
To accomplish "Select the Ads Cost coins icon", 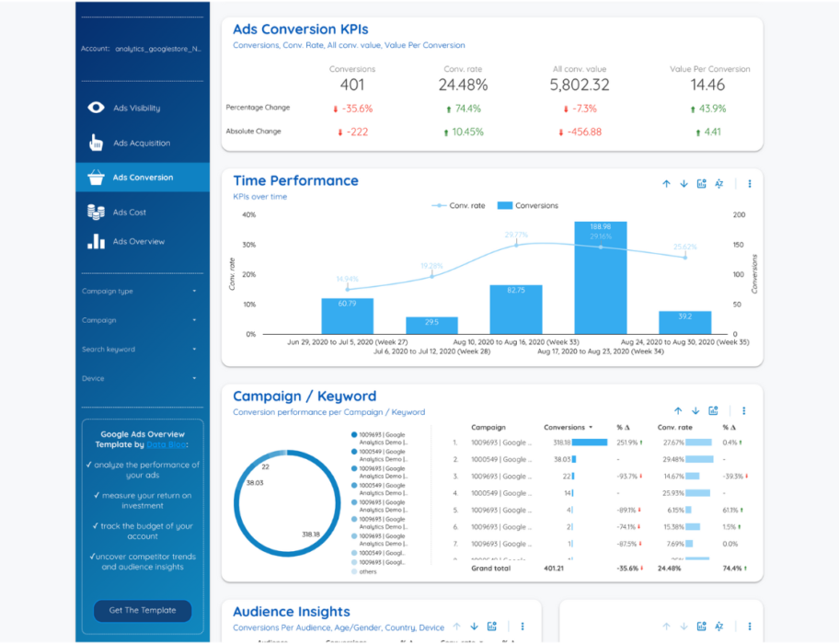I will [x=96, y=212].
